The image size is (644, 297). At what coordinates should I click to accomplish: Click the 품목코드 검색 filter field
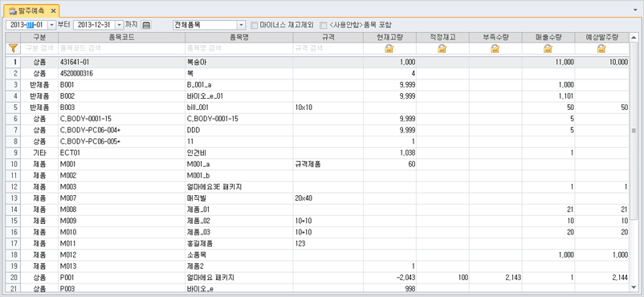click(121, 48)
